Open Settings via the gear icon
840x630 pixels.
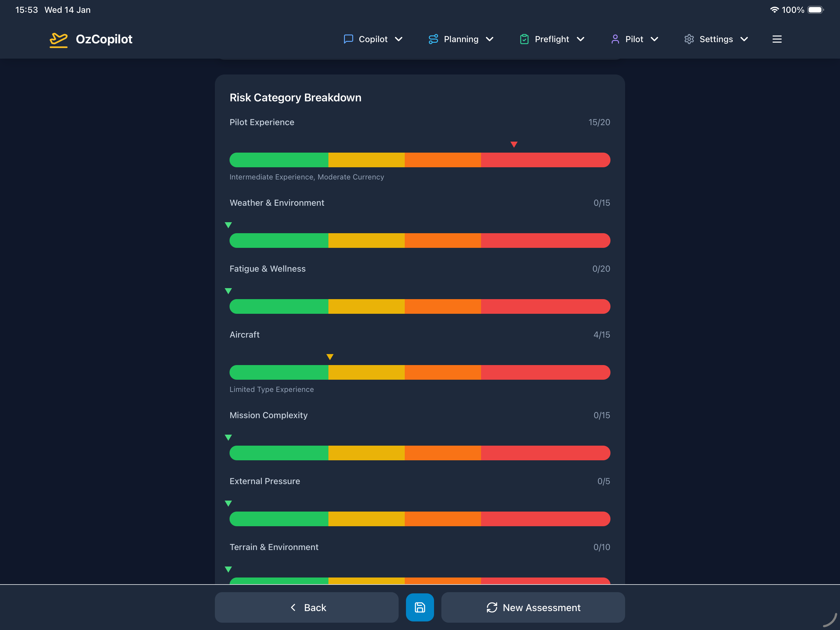[x=689, y=39]
